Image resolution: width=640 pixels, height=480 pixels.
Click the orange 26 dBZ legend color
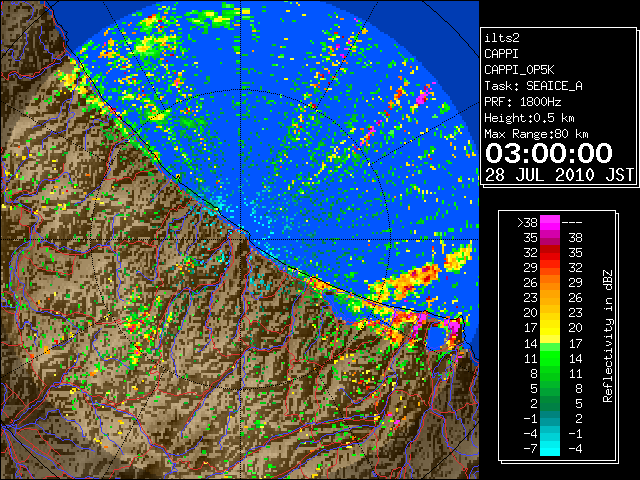coord(550,283)
